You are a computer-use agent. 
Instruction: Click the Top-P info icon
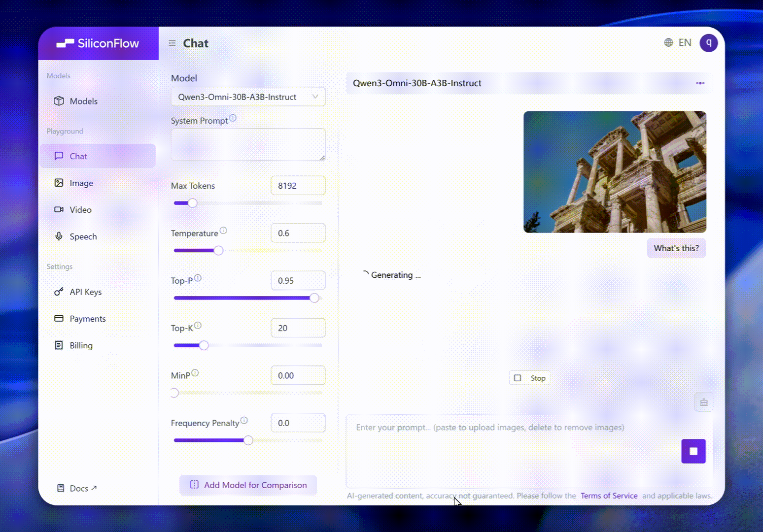(198, 278)
